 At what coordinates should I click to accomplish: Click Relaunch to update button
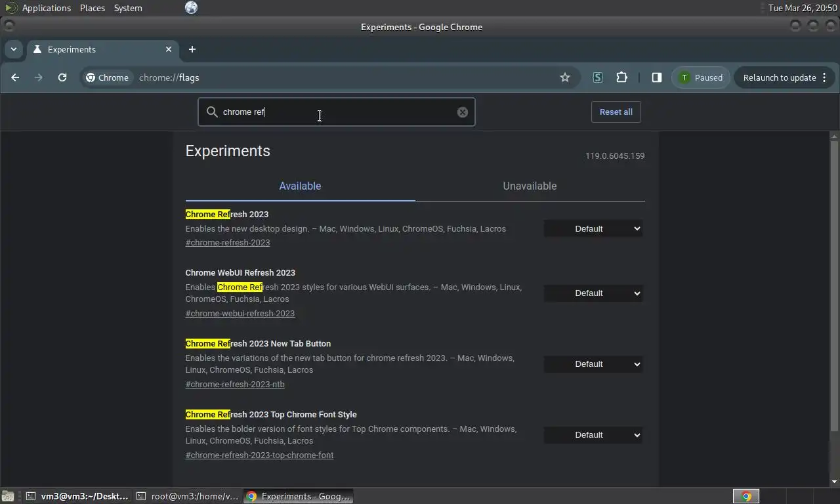click(784, 77)
